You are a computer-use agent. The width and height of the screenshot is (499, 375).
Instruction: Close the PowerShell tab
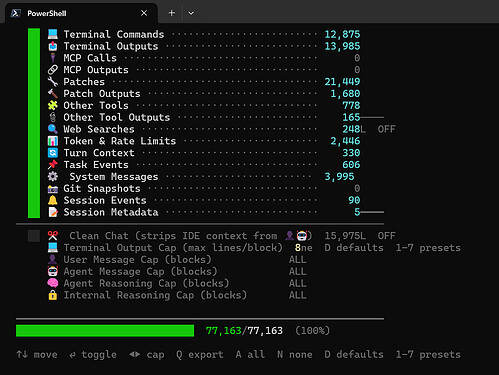(144, 13)
